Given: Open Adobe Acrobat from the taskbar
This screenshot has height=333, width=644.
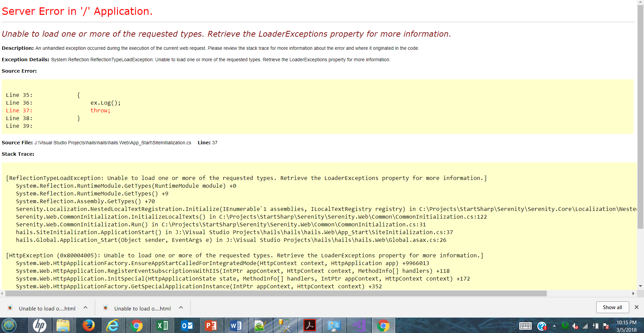Looking at the screenshot, I should (310, 325).
